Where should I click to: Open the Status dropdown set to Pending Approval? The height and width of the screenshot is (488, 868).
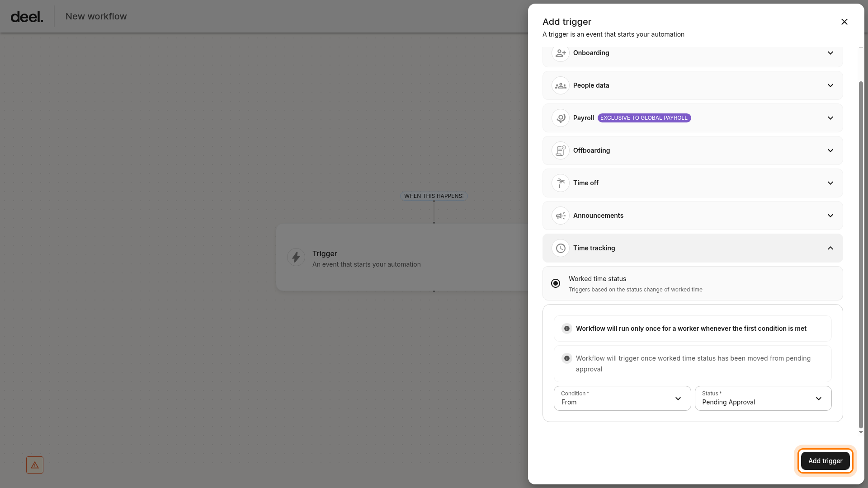coord(763,398)
